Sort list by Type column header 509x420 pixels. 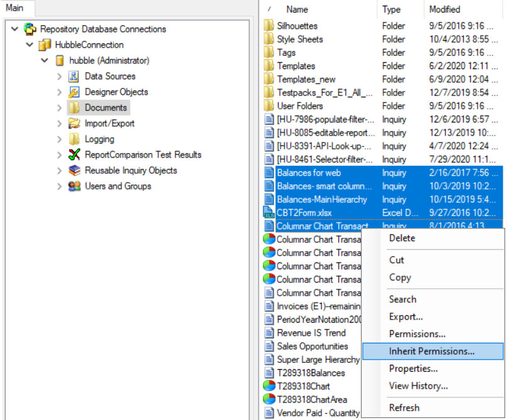[391, 9]
